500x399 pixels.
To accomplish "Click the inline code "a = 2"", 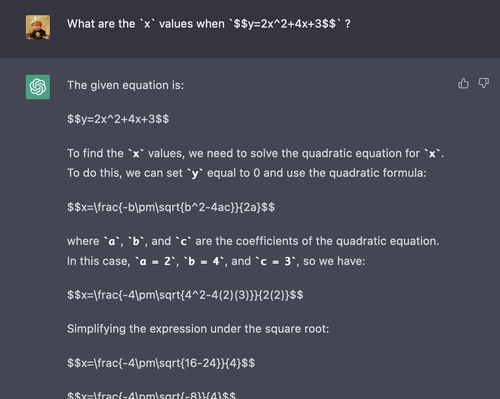I will [x=155, y=261].
